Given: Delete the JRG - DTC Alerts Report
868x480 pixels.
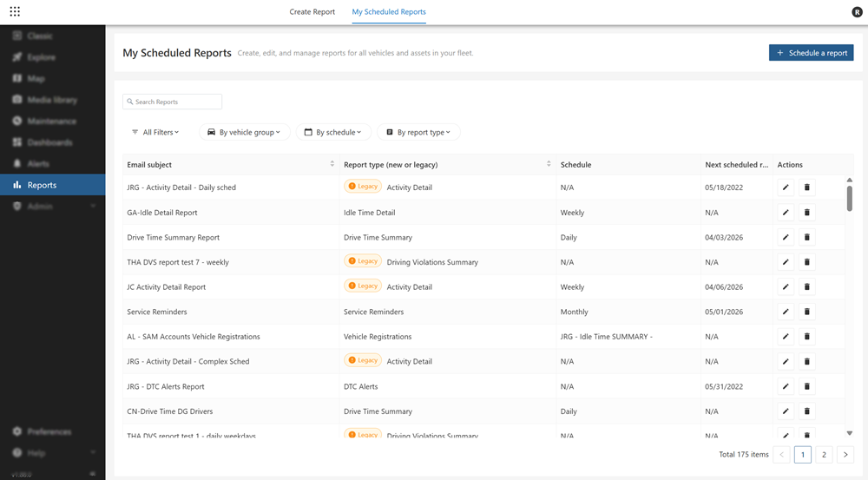Looking at the screenshot, I should pos(807,386).
